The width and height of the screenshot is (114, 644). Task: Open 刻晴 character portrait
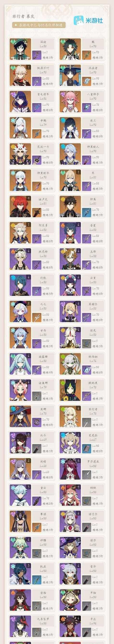[x=20, y=469]
